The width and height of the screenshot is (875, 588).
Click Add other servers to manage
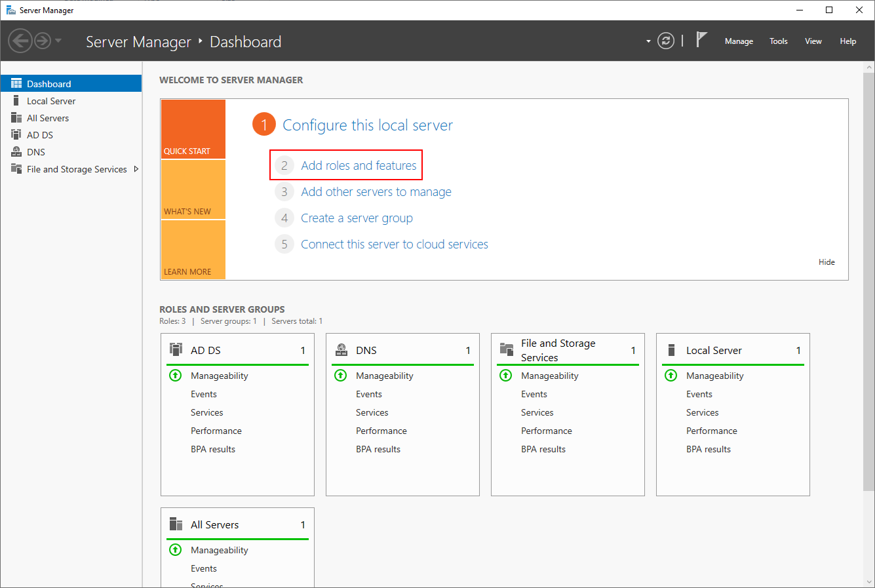[376, 192]
